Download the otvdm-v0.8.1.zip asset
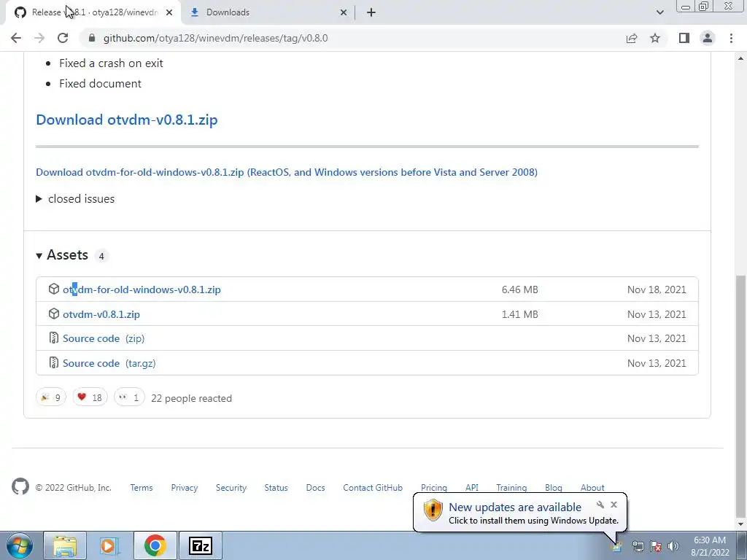This screenshot has height=560, width=747. point(101,314)
